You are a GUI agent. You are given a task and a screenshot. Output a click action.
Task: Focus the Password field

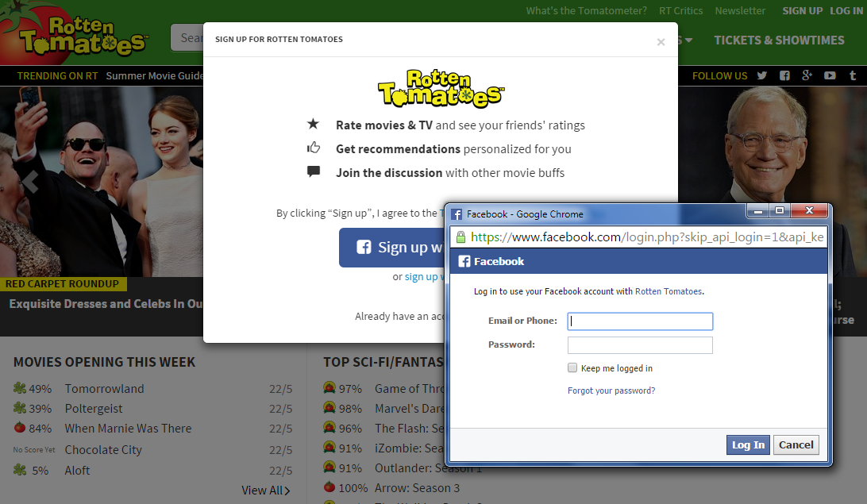(x=640, y=345)
